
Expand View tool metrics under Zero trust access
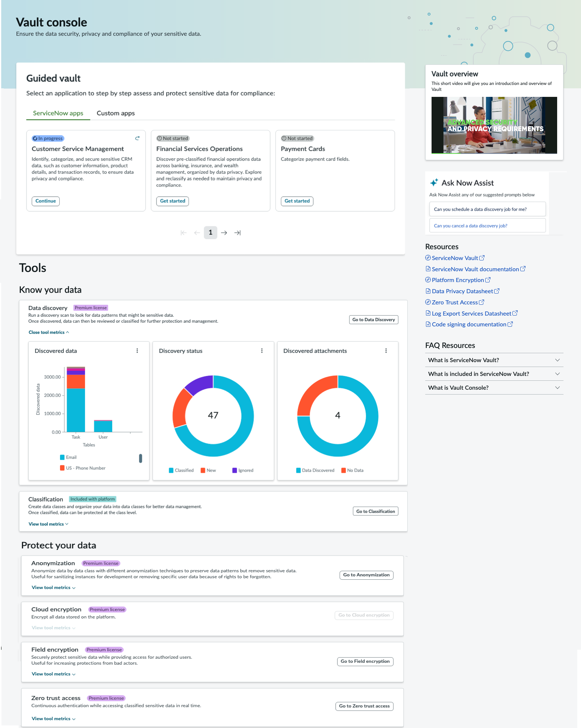54,719
